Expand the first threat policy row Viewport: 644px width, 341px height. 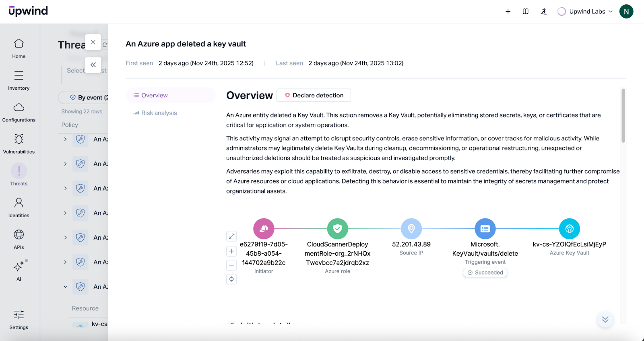pos(65,139)
